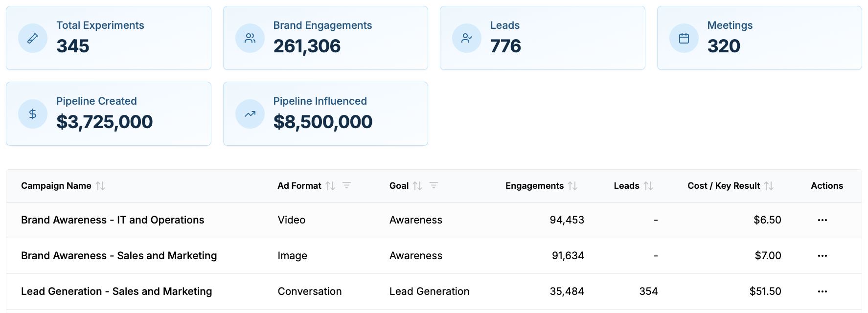The image size is (868, 313).
Task: Open actions menu for Brand Awareness IT and Operations
Action: click(822, 220)
